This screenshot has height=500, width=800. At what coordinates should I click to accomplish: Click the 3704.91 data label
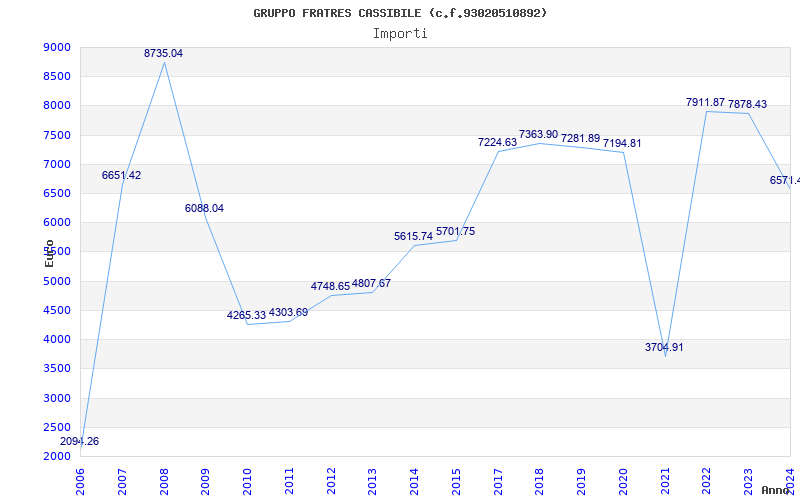tap(664, 347)
